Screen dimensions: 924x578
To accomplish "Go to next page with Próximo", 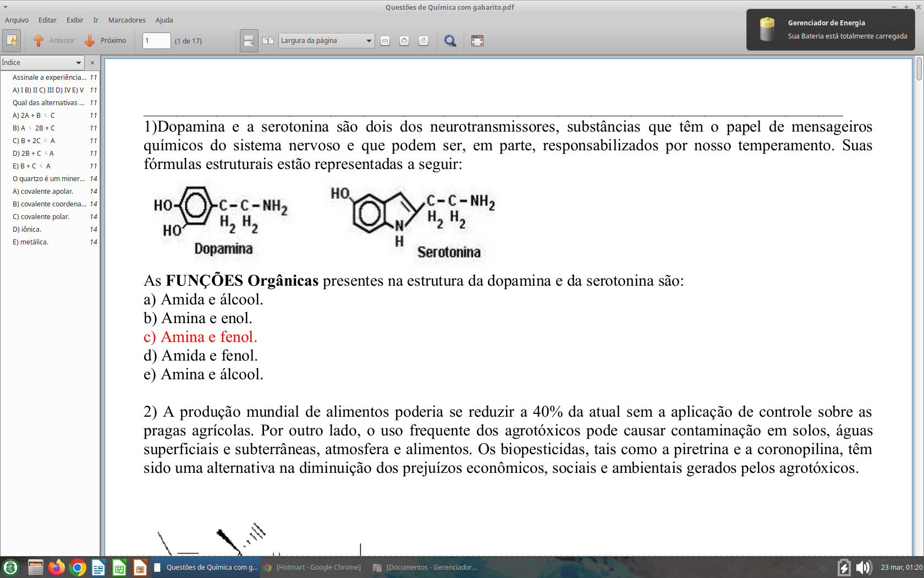I will coord(106,41).
